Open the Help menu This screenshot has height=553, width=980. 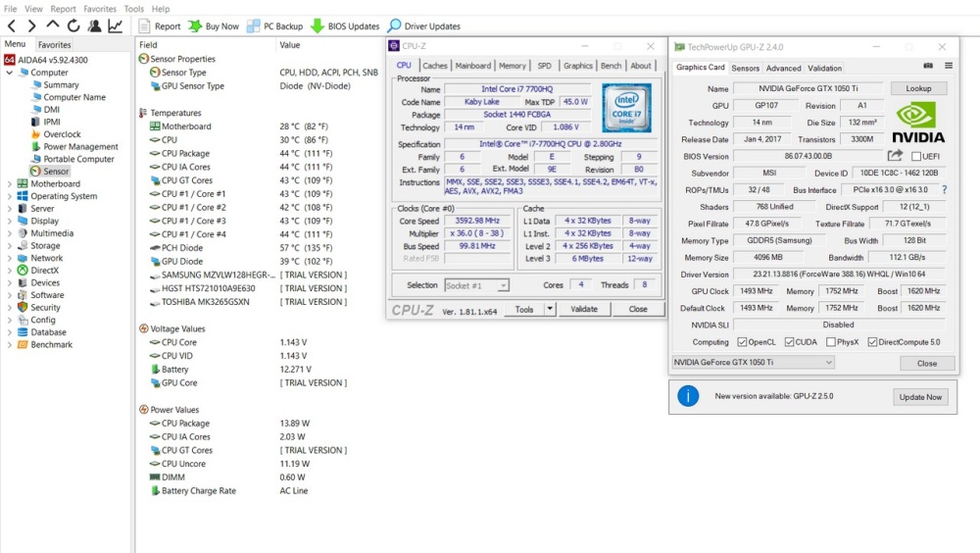161,9
